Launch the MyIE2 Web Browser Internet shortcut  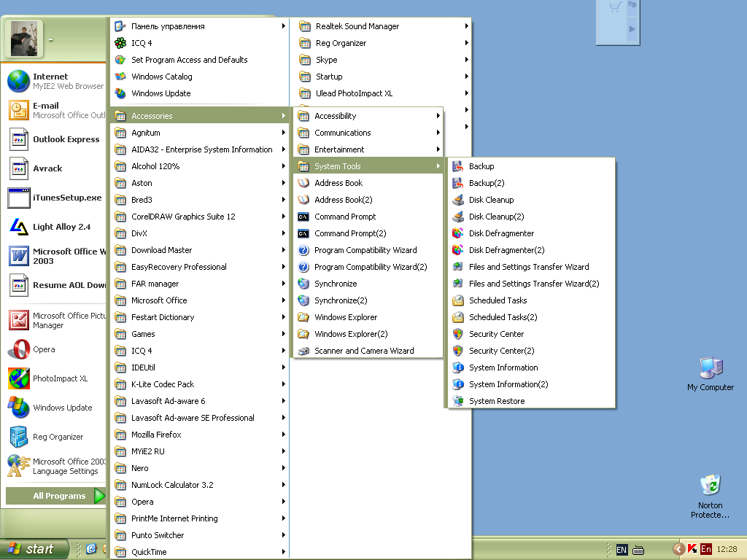(x=55, y=81)
